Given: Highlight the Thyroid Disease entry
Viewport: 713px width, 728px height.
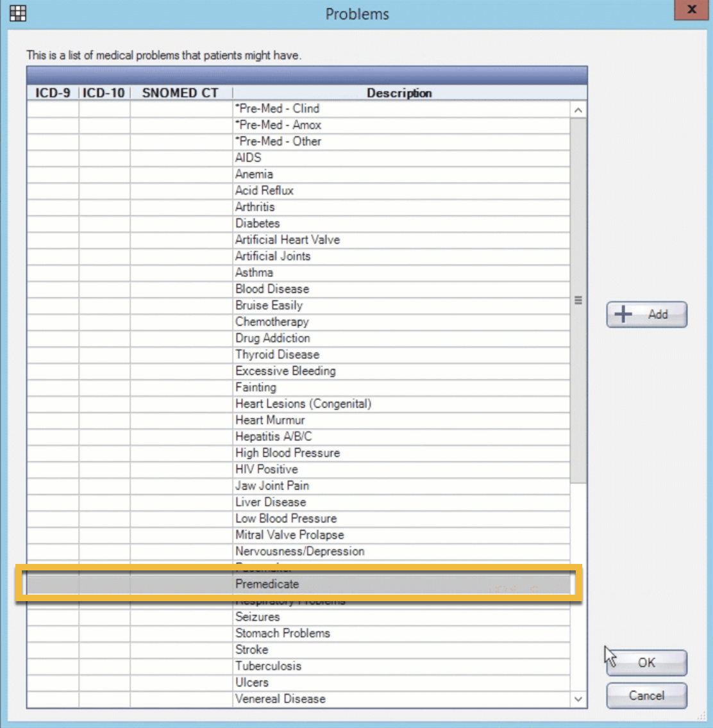Looking at the screenshot, I should [x=277, y=354].
